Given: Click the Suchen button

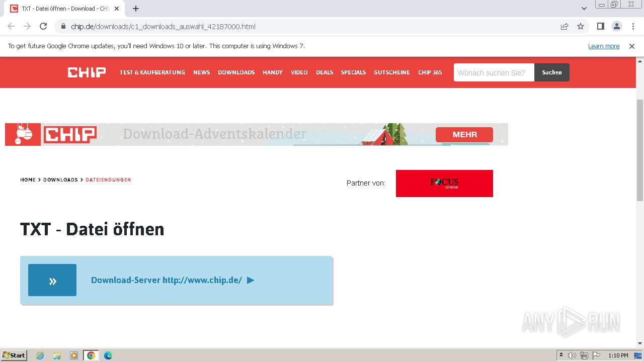Looking at the screenshot, I should coord(552,72).
